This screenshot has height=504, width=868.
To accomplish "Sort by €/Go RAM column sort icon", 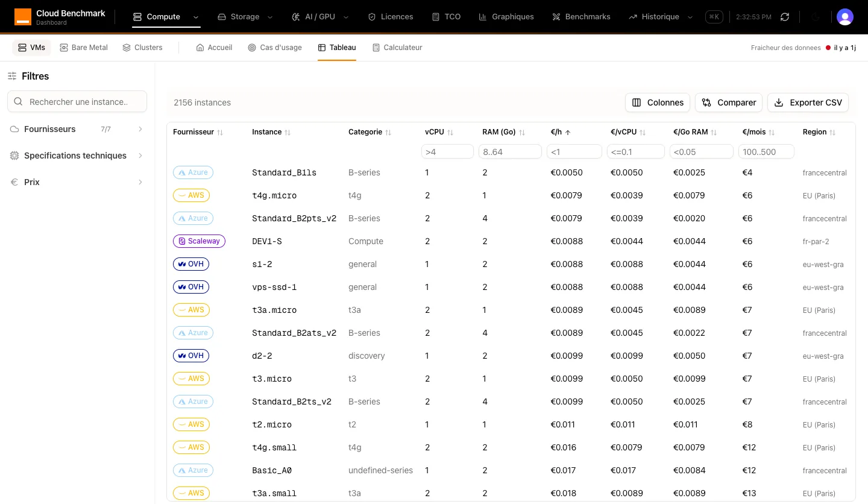I will (x=714, y=132).
